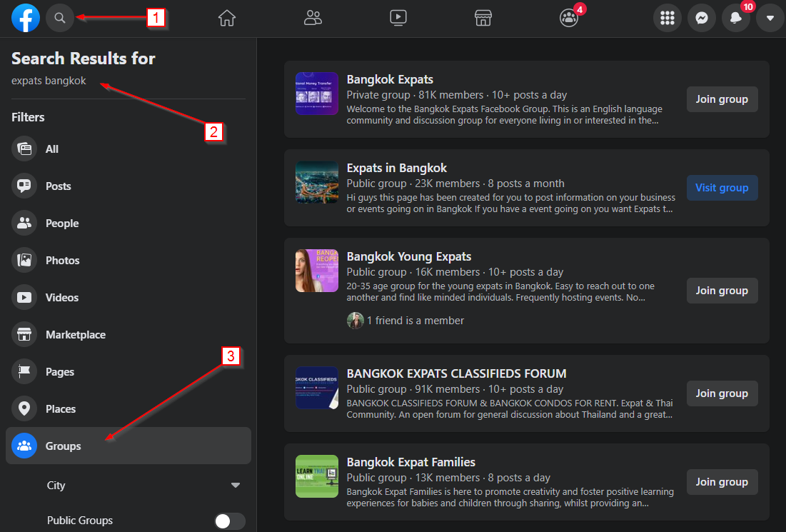Open Groups icon with 4 notifications

click(569, 18)
